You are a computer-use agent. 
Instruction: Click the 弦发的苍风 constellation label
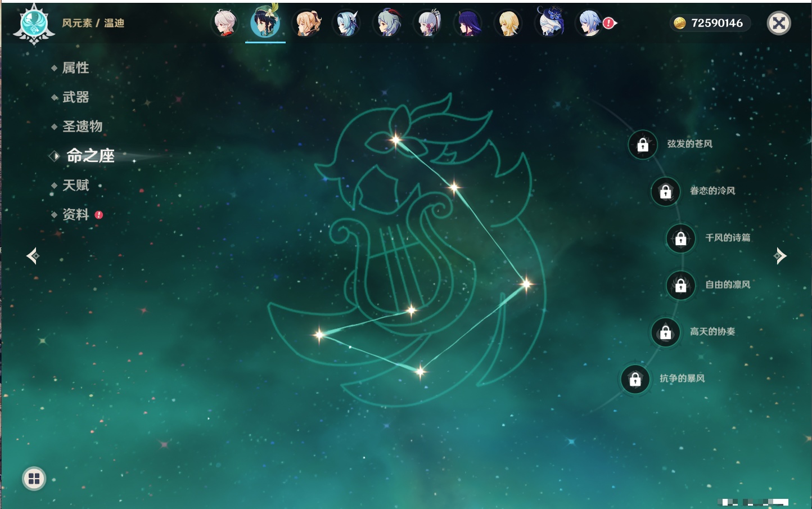(689, 144)
